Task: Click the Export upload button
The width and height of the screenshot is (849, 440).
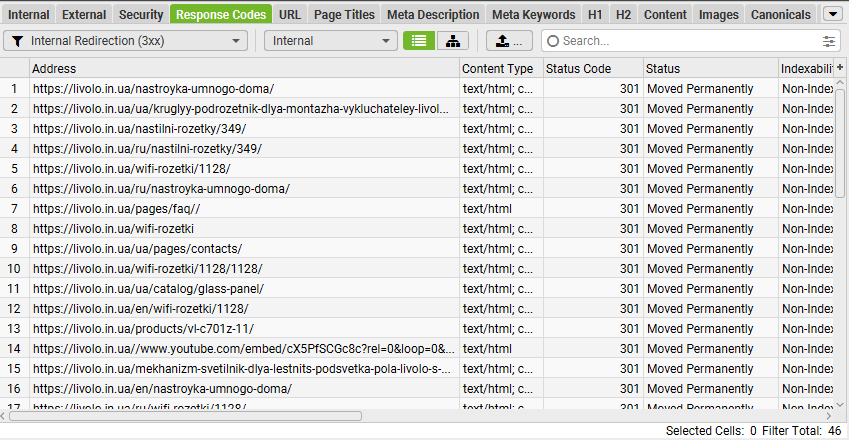Action: [x=509, y=41]
